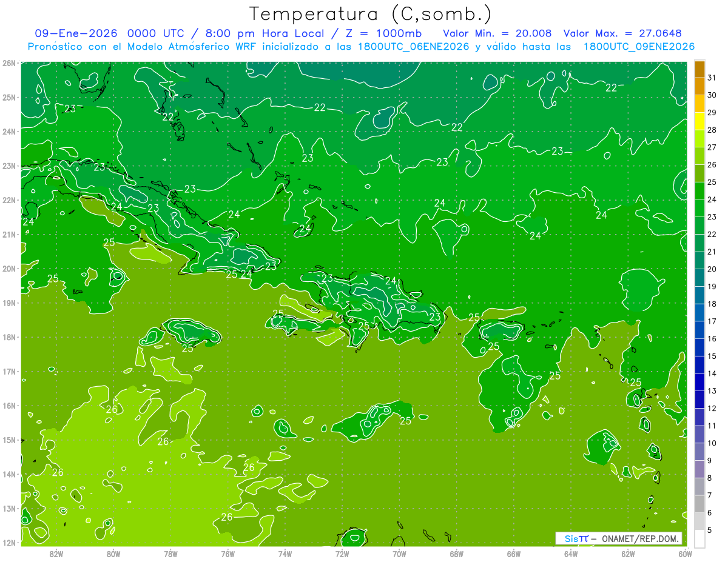The image size is (728, 562).
Task: Click the 18N latitude axis label
Action: [8, 337]
